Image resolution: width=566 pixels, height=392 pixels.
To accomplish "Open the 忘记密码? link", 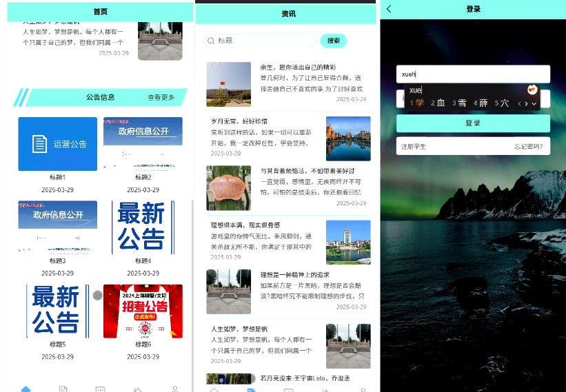I will [x=529, y=147].
